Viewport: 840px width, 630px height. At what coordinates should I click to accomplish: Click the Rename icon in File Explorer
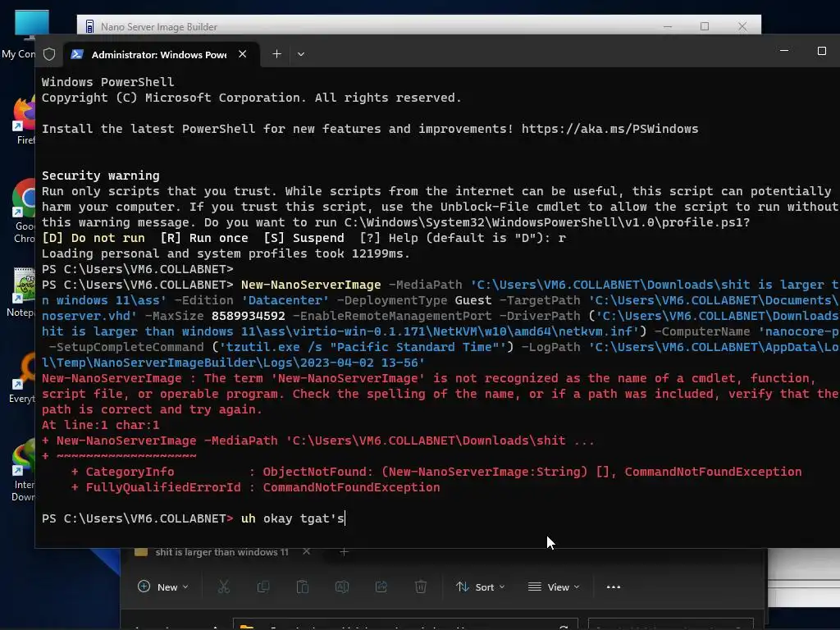tap(342, 587)
